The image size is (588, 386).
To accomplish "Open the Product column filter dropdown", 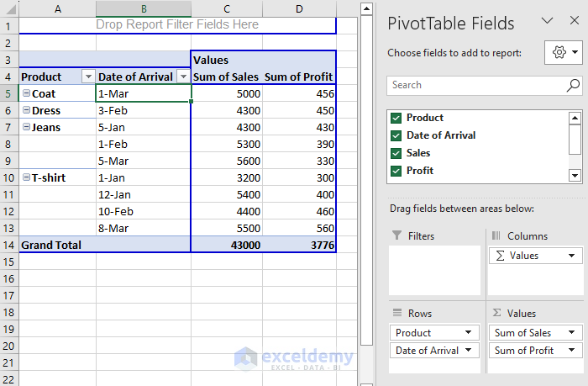I will pos(88,77).
